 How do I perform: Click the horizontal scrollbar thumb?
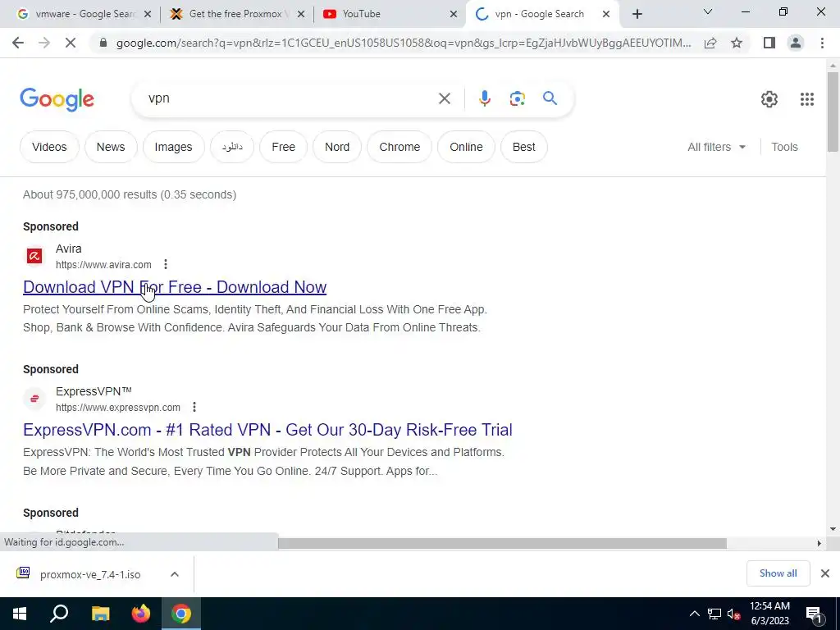pyautogui.click(x=502, y=543)
